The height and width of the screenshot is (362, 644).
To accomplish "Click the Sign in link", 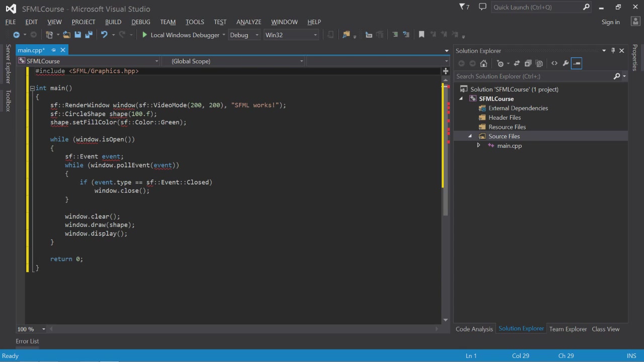I will pos(610,22).
